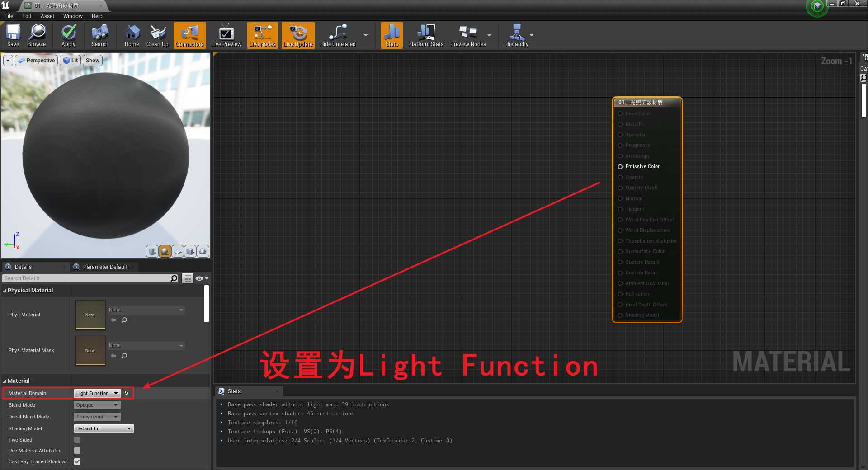The width and height of the screenshot is (868, 470).
Task: Open the Material Domain dropdown
Action: (x=96, y=393)
